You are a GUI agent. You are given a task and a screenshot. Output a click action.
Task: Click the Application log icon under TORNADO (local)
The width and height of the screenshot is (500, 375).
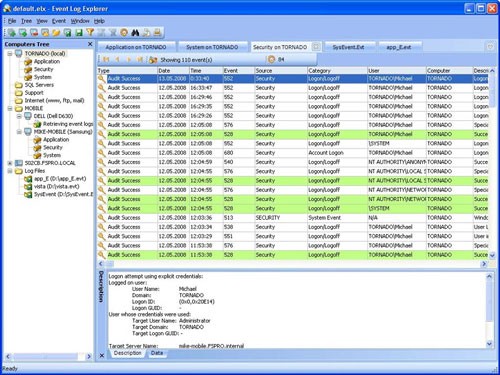pos(28,61)
